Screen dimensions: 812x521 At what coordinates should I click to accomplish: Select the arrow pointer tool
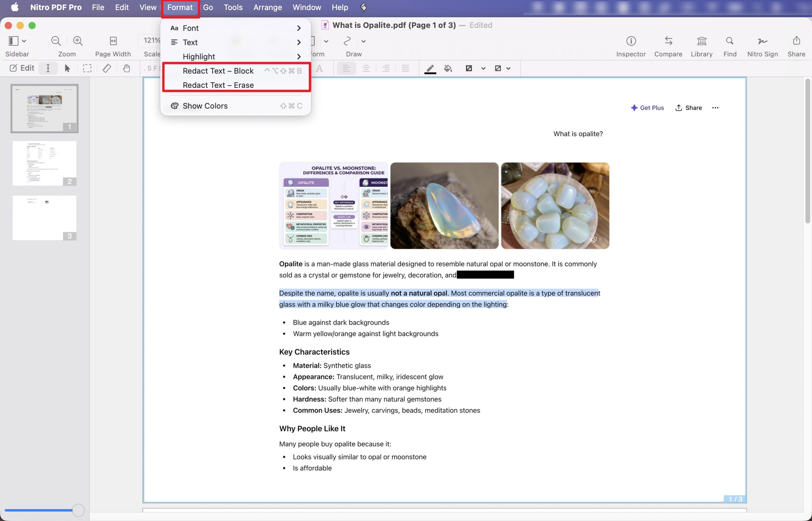click(x=67, y=68)
